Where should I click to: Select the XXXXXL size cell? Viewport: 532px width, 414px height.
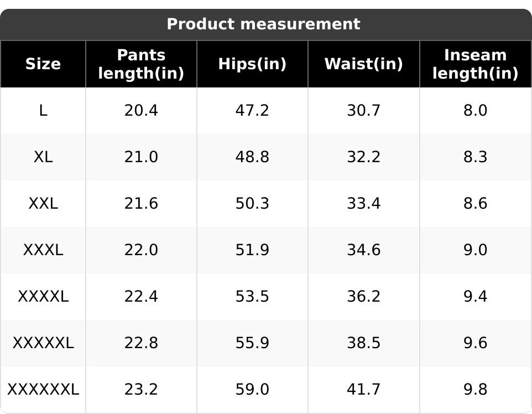[43, 343]
